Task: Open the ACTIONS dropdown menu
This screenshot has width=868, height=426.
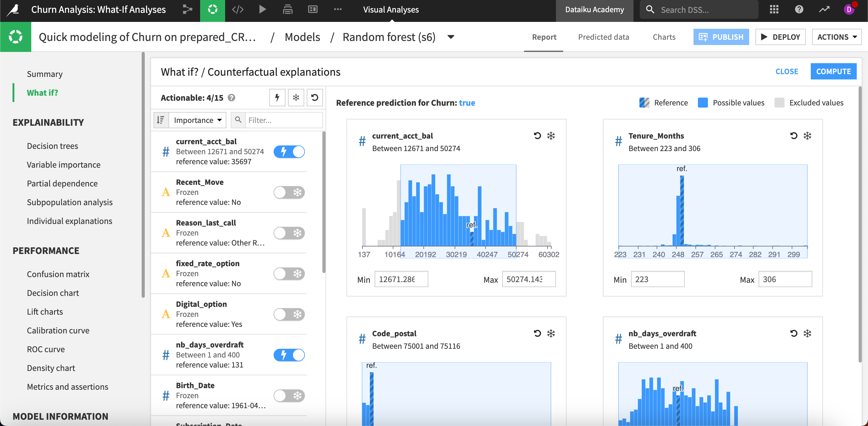Action: (837, 37)
